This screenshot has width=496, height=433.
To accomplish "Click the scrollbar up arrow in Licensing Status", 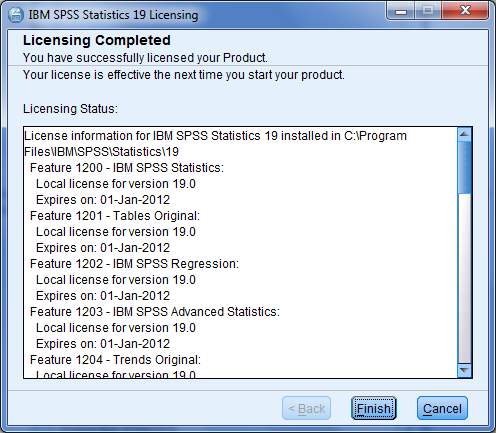I will point(464,134).
